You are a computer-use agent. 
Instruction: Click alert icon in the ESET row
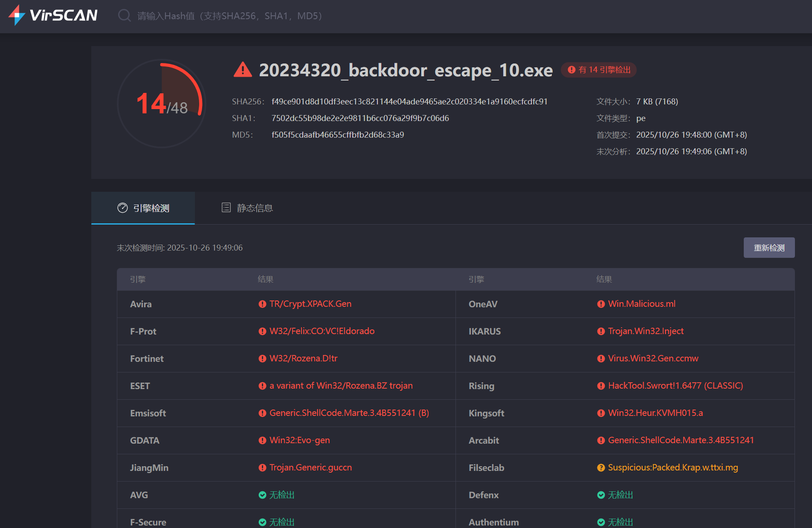(262, 386)
